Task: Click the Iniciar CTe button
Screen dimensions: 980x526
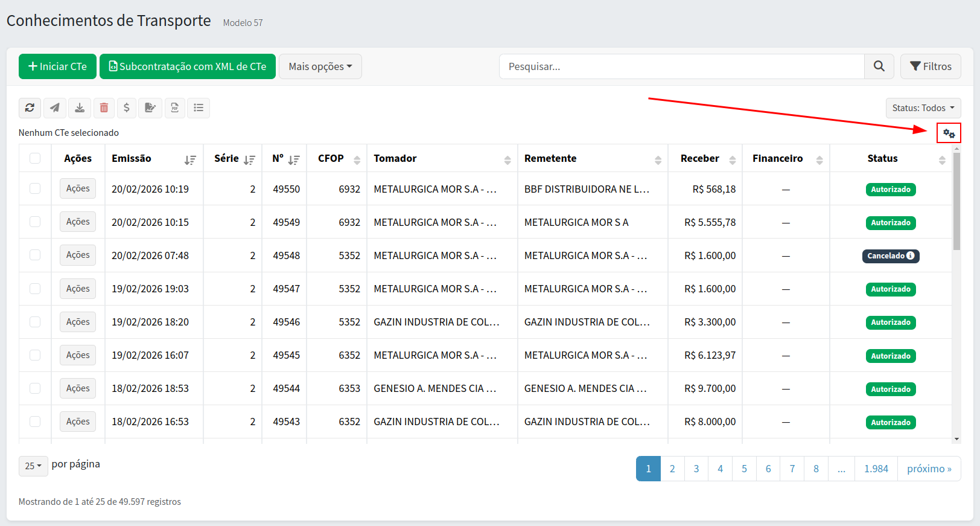Action: tap(57, 66)
